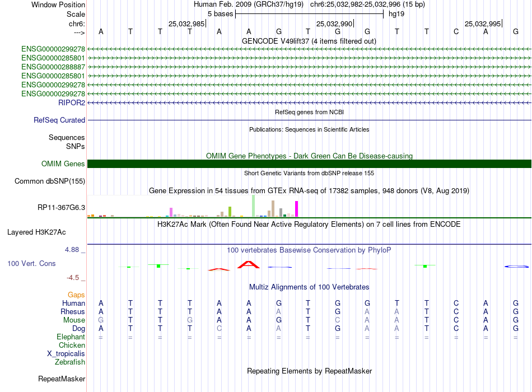Open the Common dbSNP(155) track label
Screen dimensions: 532x392
pos(50,181)
